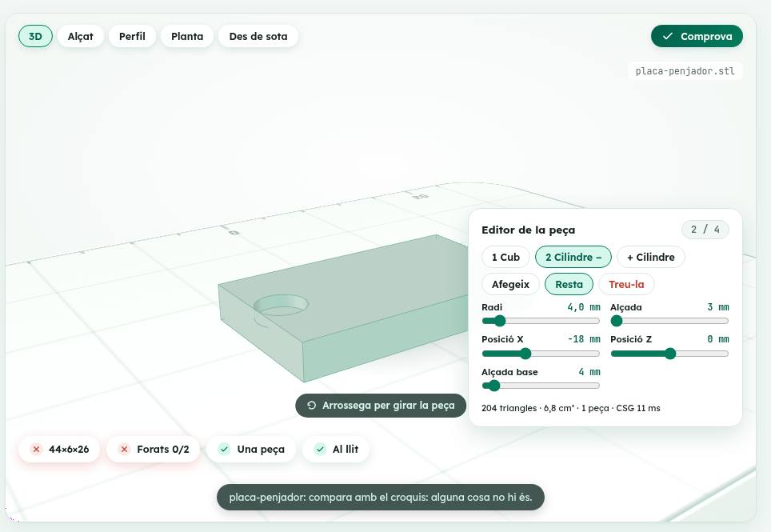Click the red X icon beside Forats 0/2
The width and height of the screenshot is (771, 532).
coord(125,449)
